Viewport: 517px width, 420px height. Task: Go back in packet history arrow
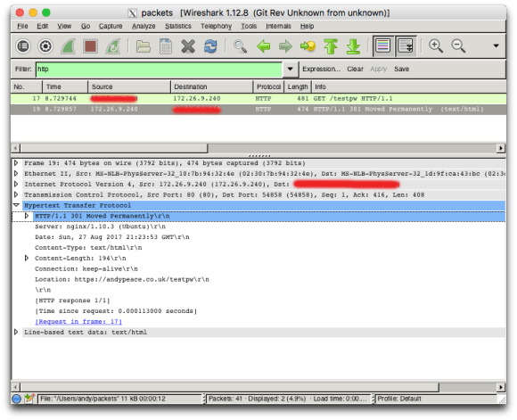(x=264, y=45)
